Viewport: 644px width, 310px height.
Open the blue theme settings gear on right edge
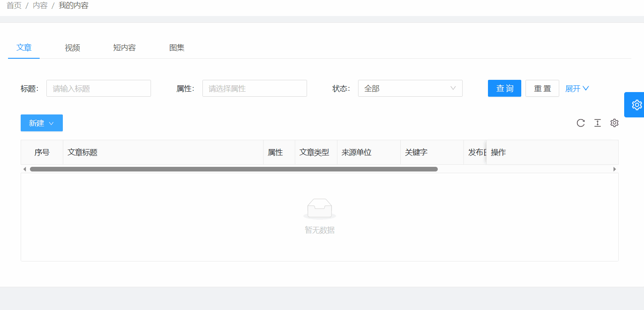click(x=636, y=105)
